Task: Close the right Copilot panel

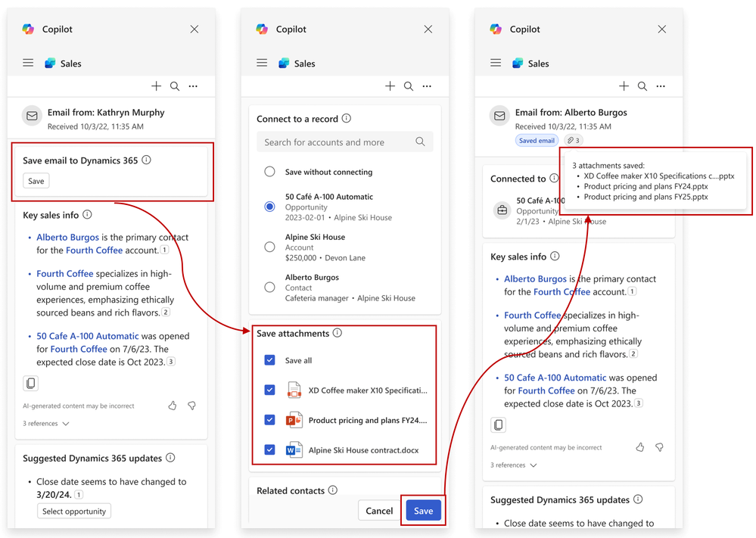Action: (662, 30)
